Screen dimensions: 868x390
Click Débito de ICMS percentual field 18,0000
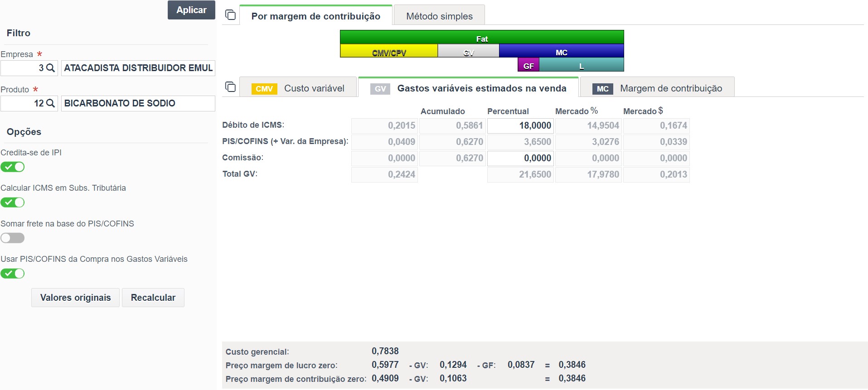pyautogui.click(x=520, y=125)
